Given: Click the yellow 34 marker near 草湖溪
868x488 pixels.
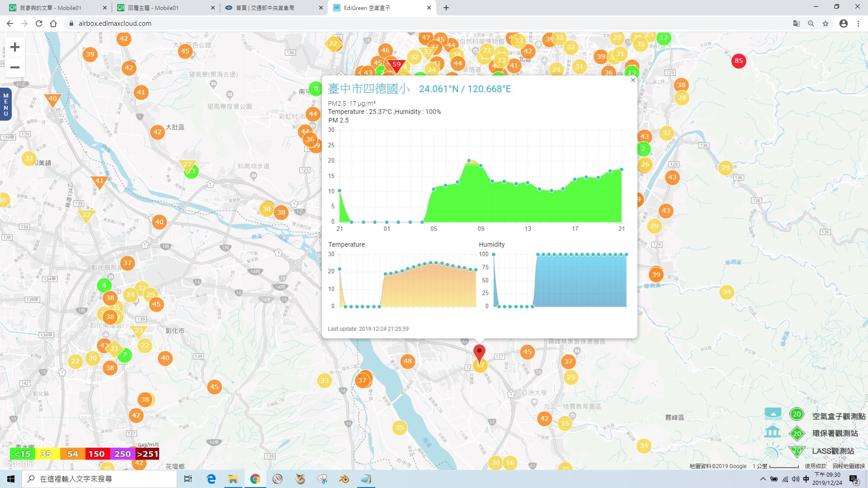Looking at the screenshot, I should [x=726, y=292].
